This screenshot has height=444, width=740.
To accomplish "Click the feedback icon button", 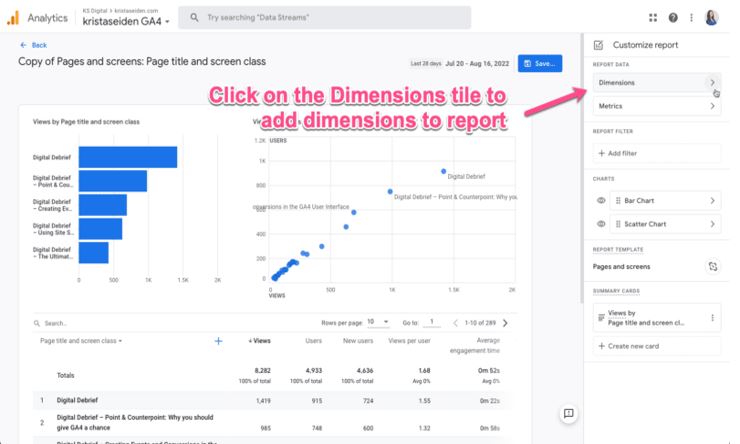I will coord(569,414).
